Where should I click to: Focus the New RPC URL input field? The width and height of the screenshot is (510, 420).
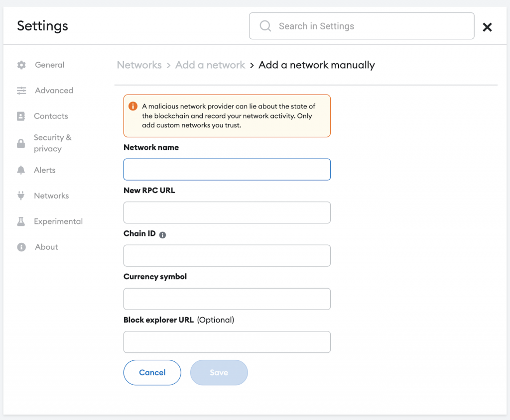coord(227,212)
